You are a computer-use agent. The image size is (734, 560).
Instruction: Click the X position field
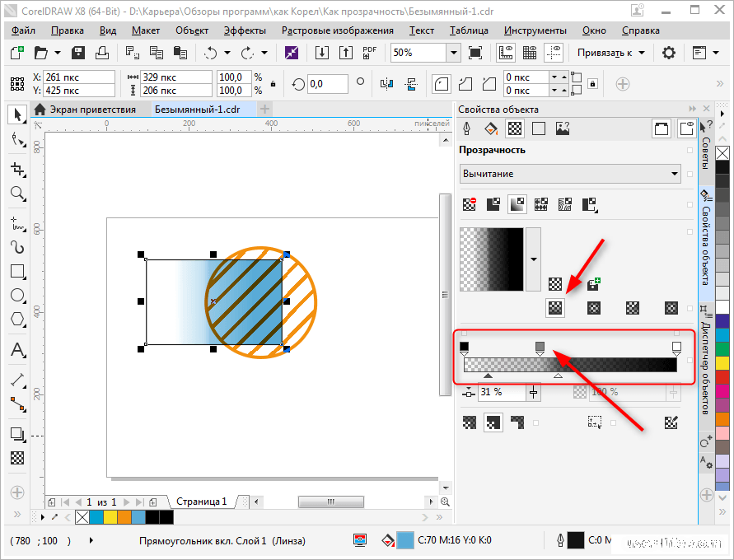pos(78,77)
